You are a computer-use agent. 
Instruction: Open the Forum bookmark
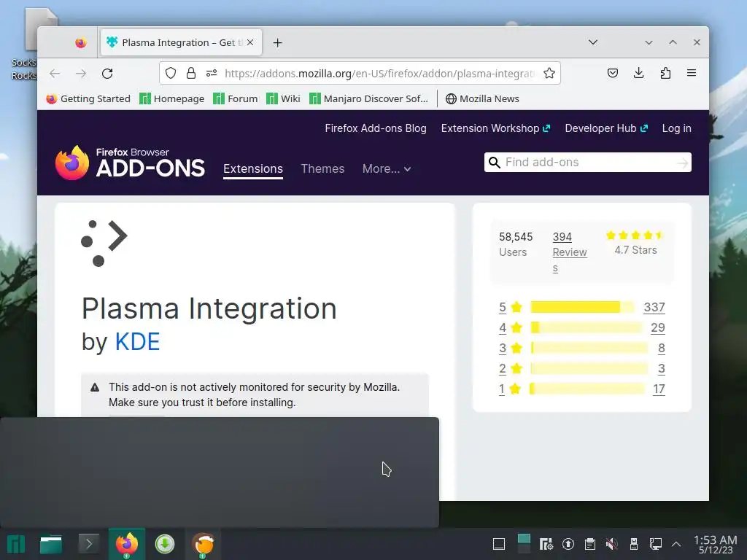pos(236,98)
